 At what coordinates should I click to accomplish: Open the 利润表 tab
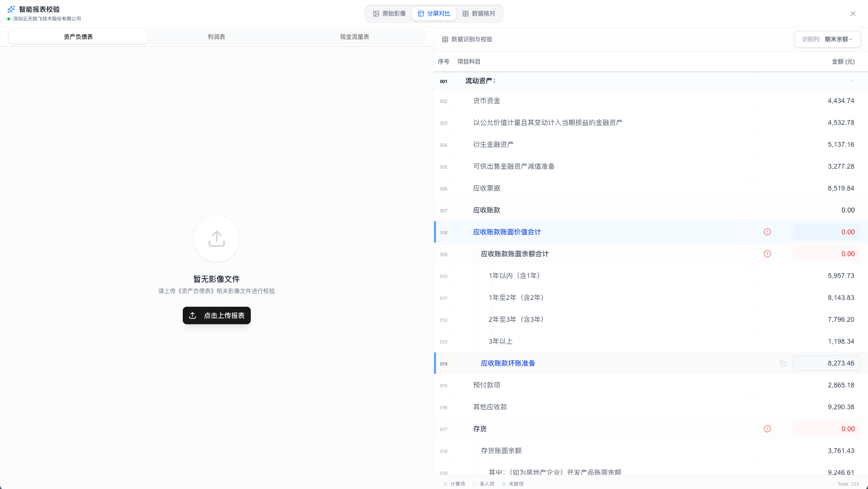(x=216, y=37)
